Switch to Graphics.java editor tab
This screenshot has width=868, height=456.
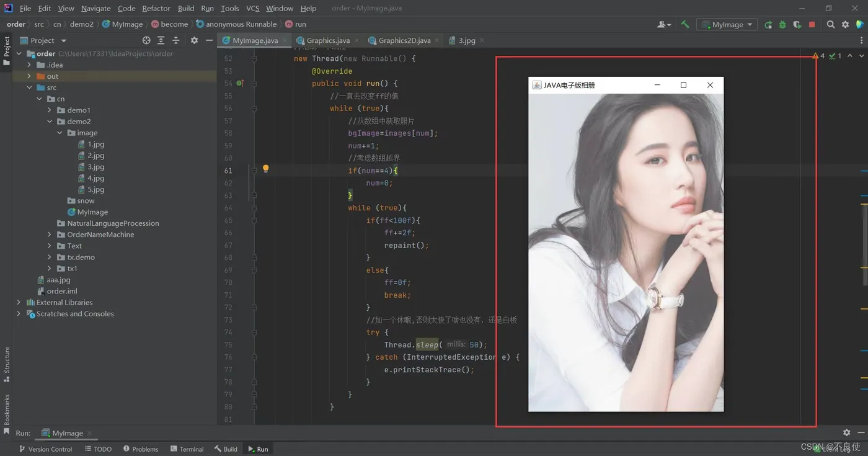pos(328,40)
